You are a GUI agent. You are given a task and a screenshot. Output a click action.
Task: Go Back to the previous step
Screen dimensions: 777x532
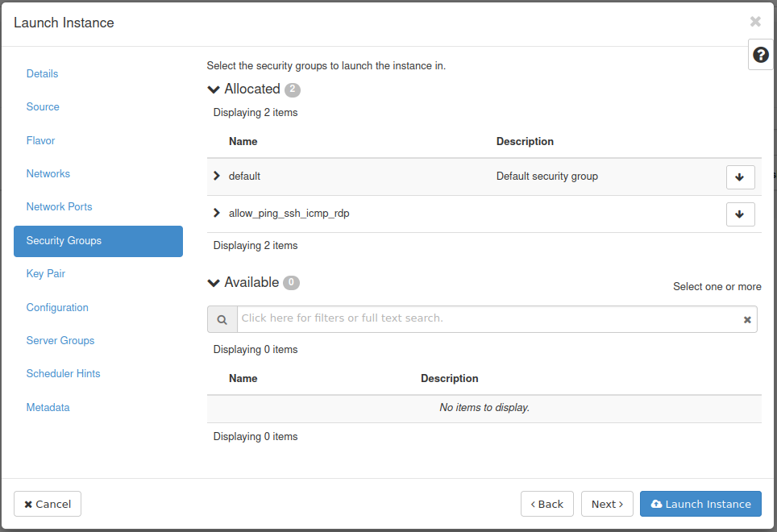tap(547, 504)
